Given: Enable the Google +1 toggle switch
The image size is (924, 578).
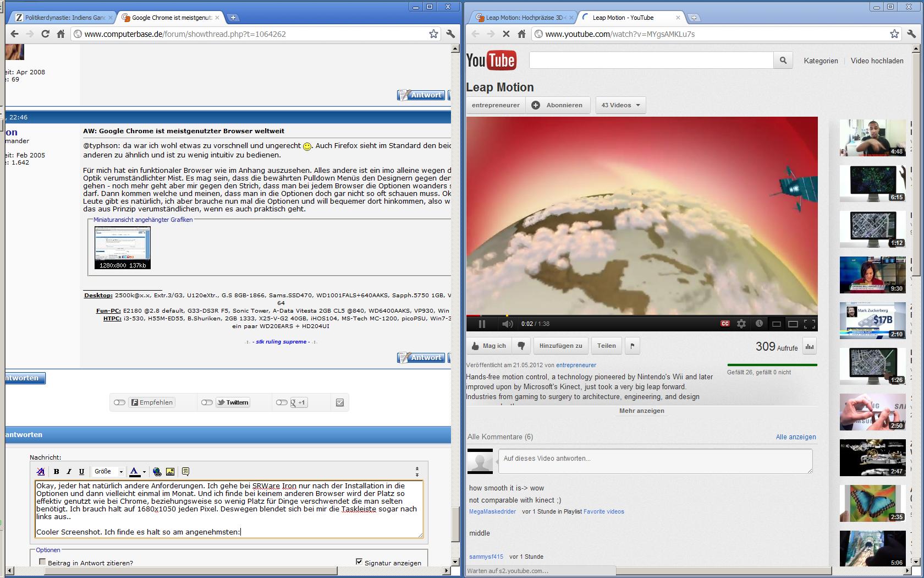Looking at the screenshot, I should pos(282,402).
